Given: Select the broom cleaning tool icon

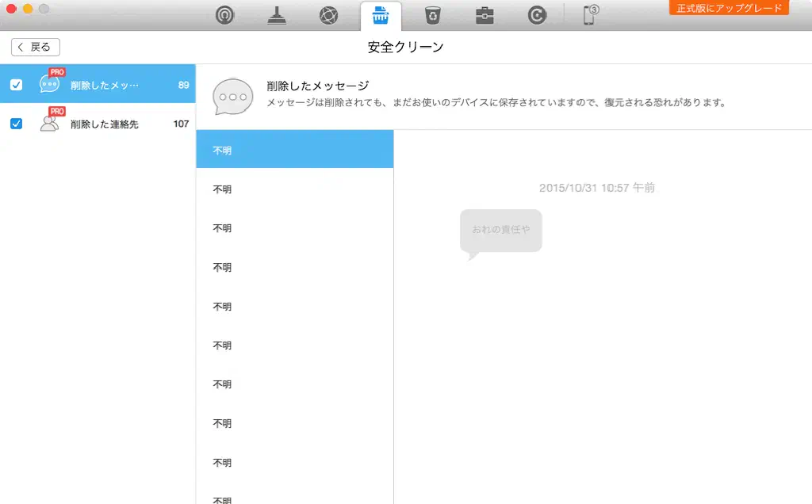Looking at the screenshot, I should click(277, 16).
